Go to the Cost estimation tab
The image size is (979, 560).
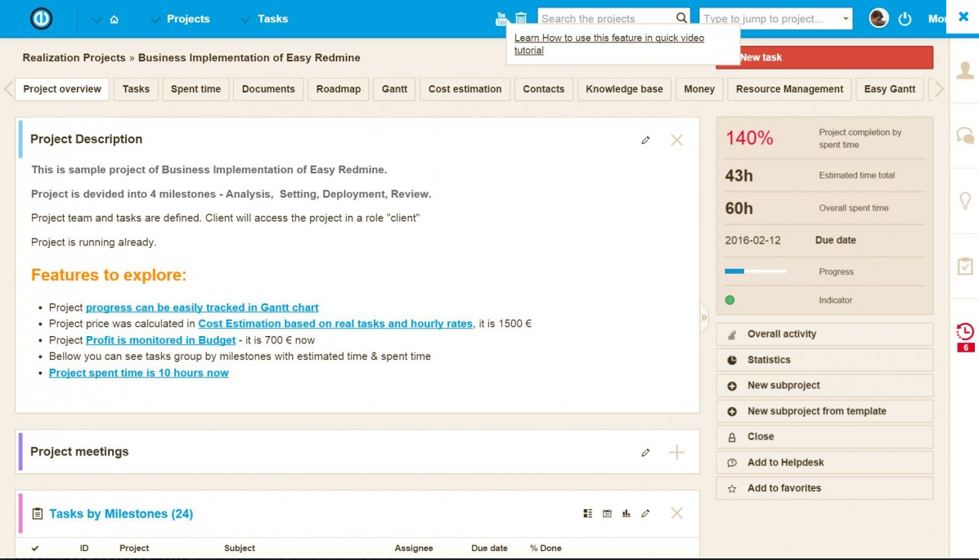coord(465,89)
